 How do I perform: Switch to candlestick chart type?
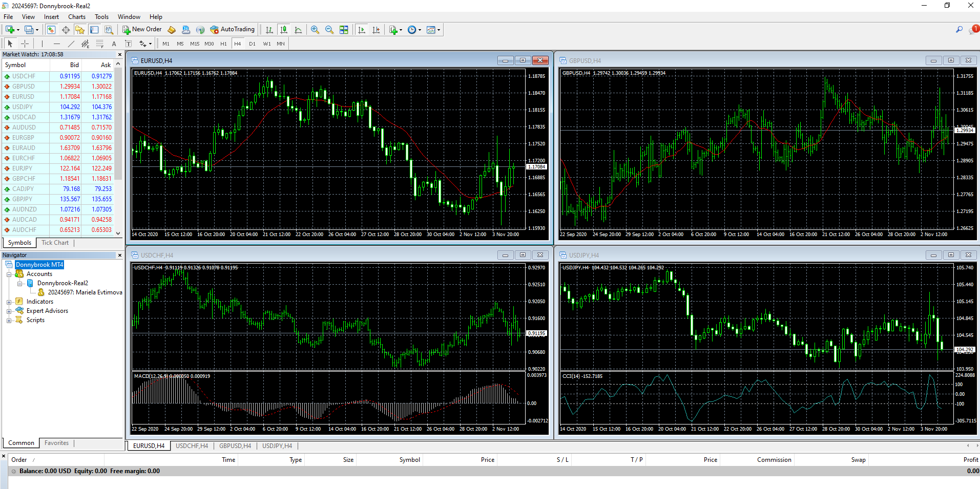tap(284, 30)
